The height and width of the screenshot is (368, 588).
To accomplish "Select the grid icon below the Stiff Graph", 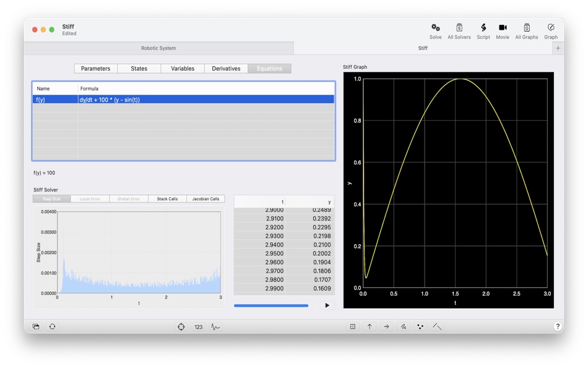I will [352, 326].
